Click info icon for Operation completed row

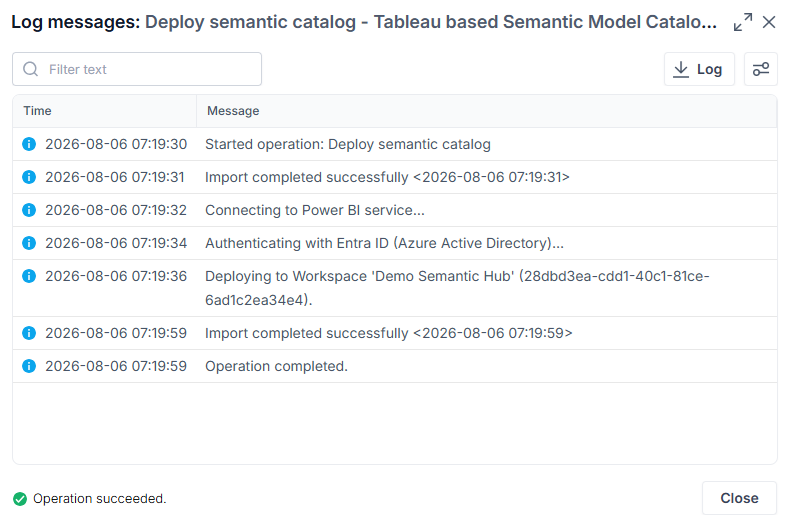point(29,366)
